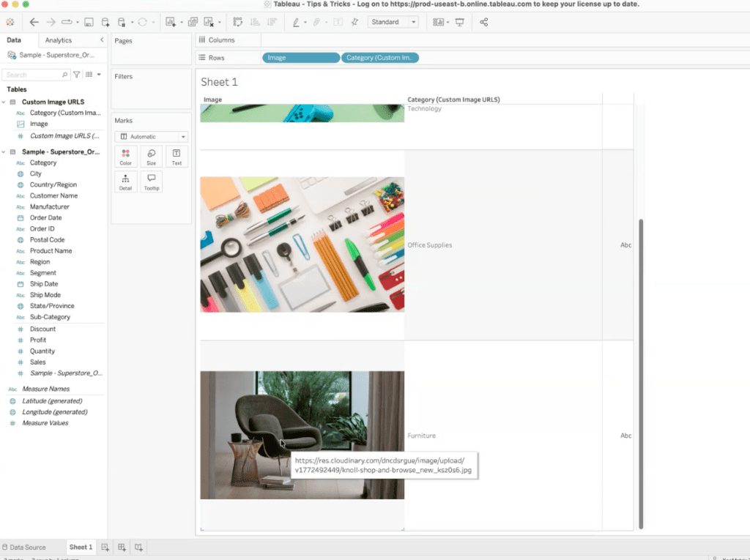
Task: Click the Clear Sheet icon
Action: tap(209, 22)
